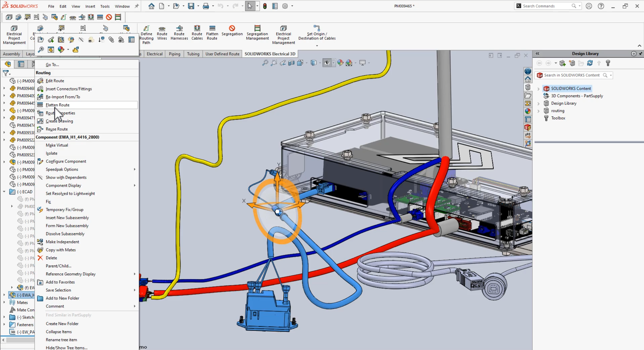Select Toolbox in Design Library

click(x=558, y=118)
